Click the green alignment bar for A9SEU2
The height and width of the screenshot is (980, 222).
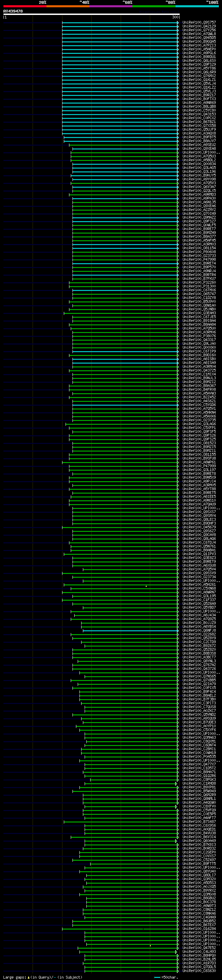tap(123, 145)
